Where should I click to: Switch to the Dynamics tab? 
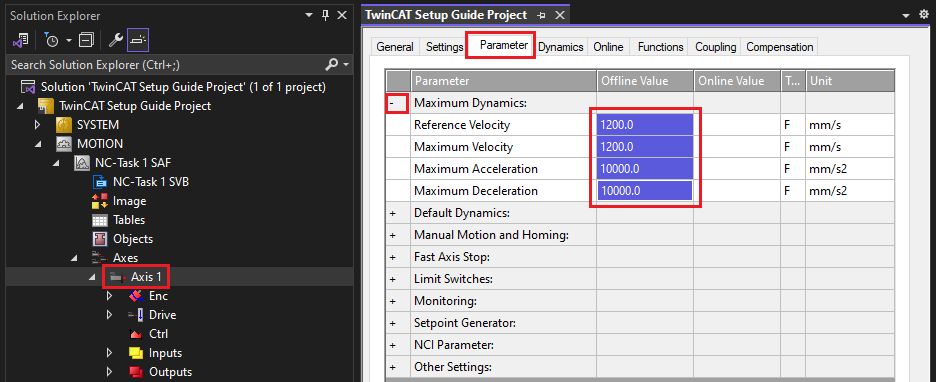coord(561,47)
